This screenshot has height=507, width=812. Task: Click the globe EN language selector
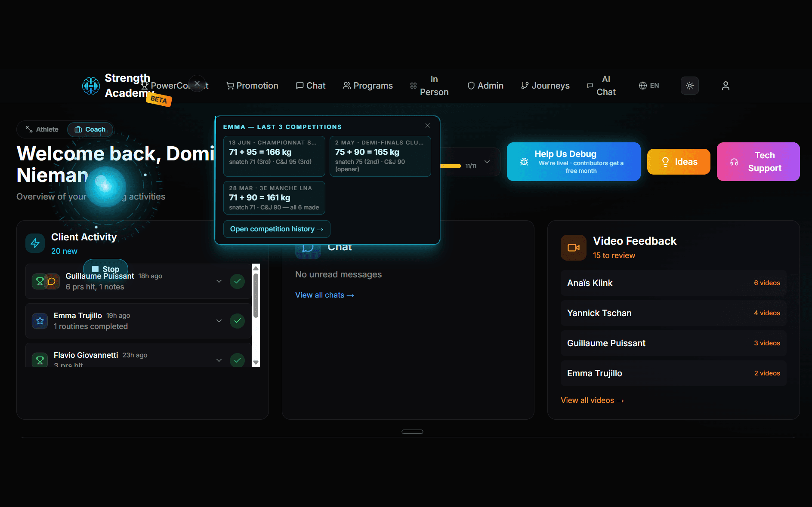point(649,86)
